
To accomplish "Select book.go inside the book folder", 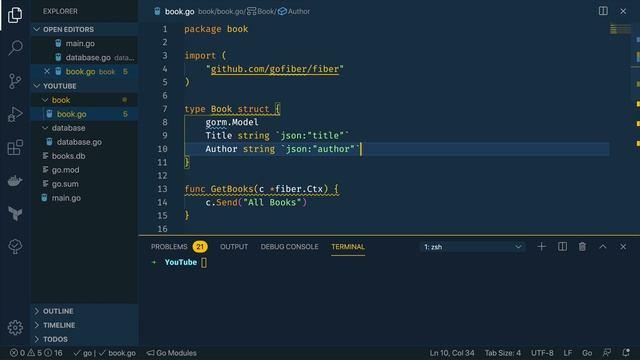I will tap(84, 114).
